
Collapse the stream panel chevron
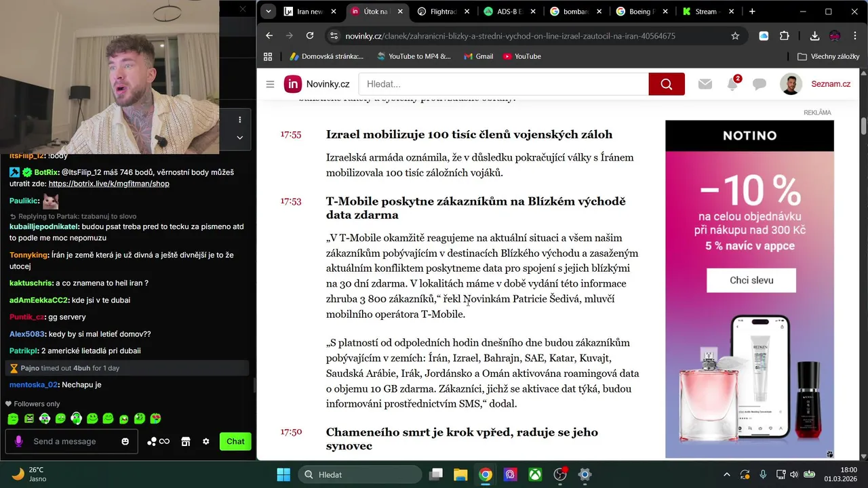pos(239,138)
